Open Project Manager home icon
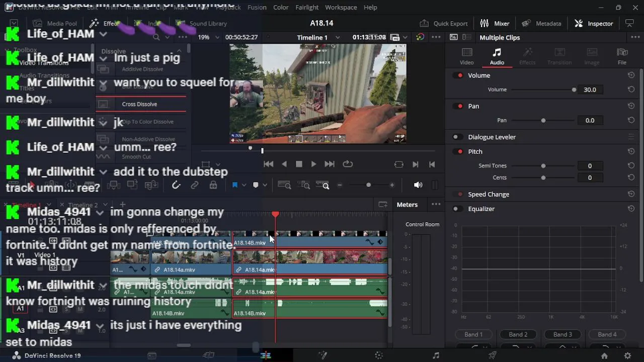The height and width of the screenshot is (362, 644). [x=604, y=355]
